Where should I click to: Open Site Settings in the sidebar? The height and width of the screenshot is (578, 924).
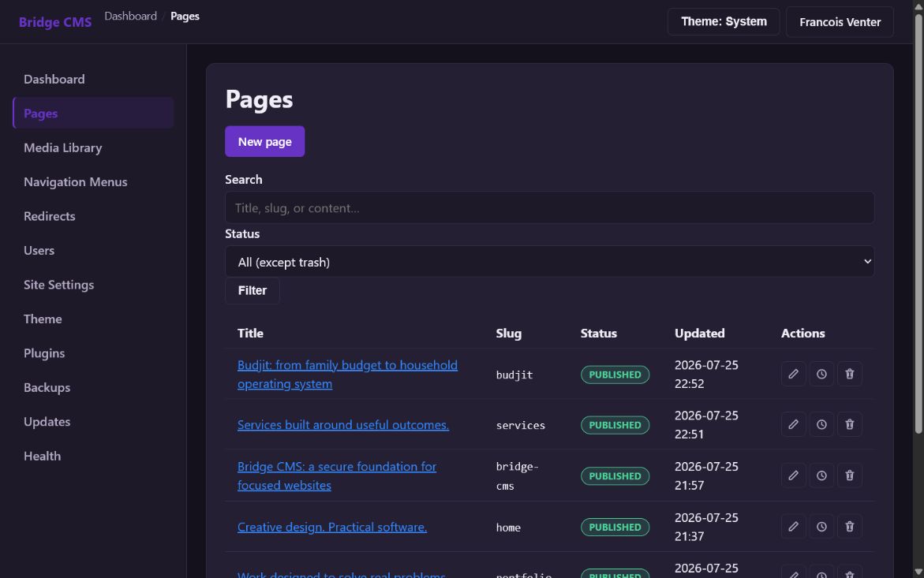[92, 285]
